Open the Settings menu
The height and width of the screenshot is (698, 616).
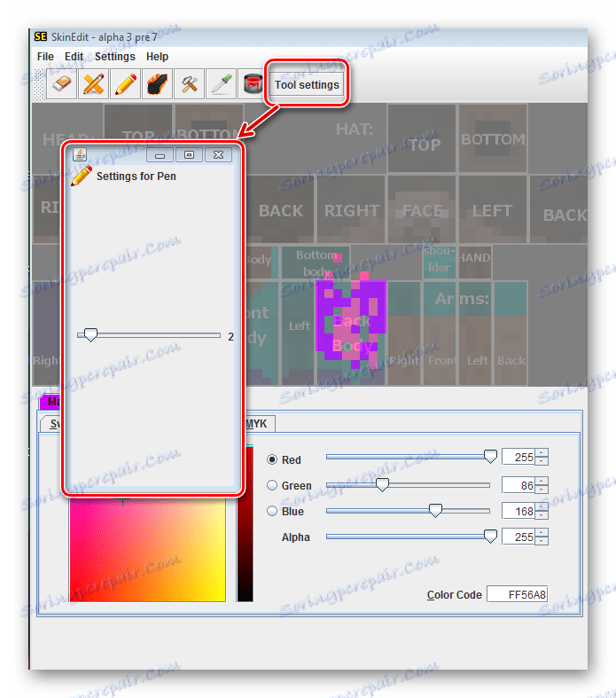point(115,57)
